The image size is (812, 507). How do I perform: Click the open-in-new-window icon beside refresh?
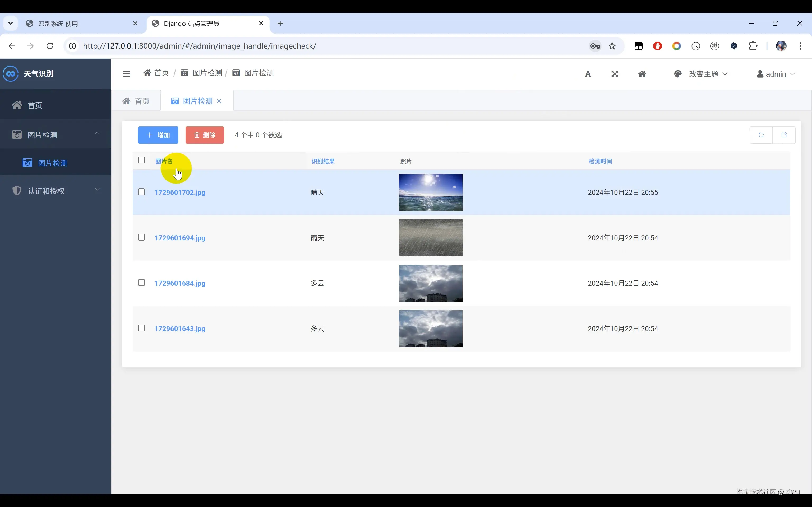[784, 135]
